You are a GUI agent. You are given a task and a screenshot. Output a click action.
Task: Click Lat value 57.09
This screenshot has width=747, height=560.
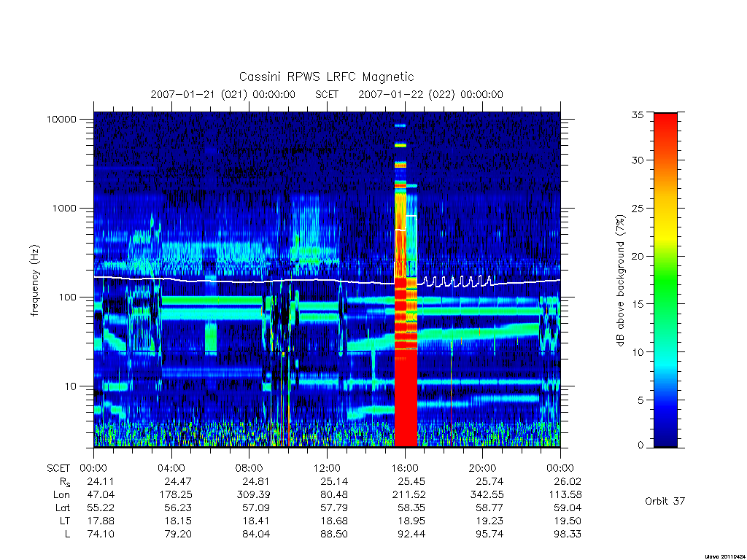pos(256,508)
